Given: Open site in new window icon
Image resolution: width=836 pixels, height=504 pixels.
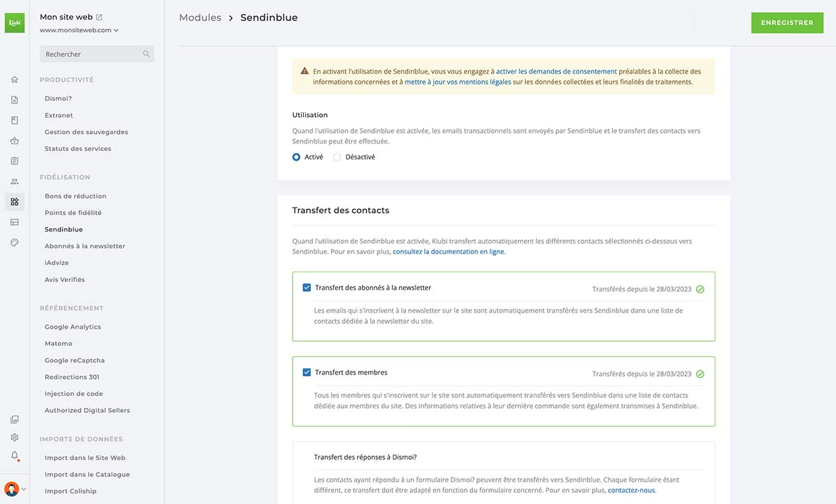Looking at the screenshot, I should (x=99, y=17).
